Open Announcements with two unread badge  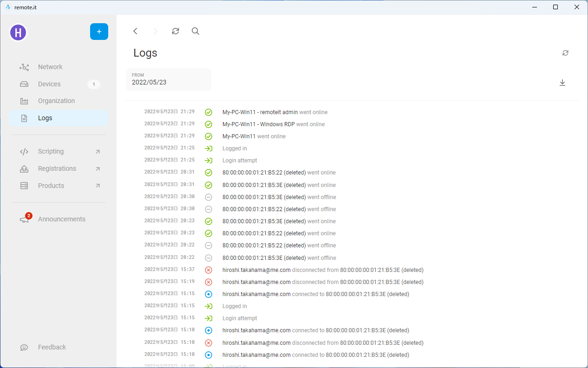pyautogui.click(x=59, y=219)
